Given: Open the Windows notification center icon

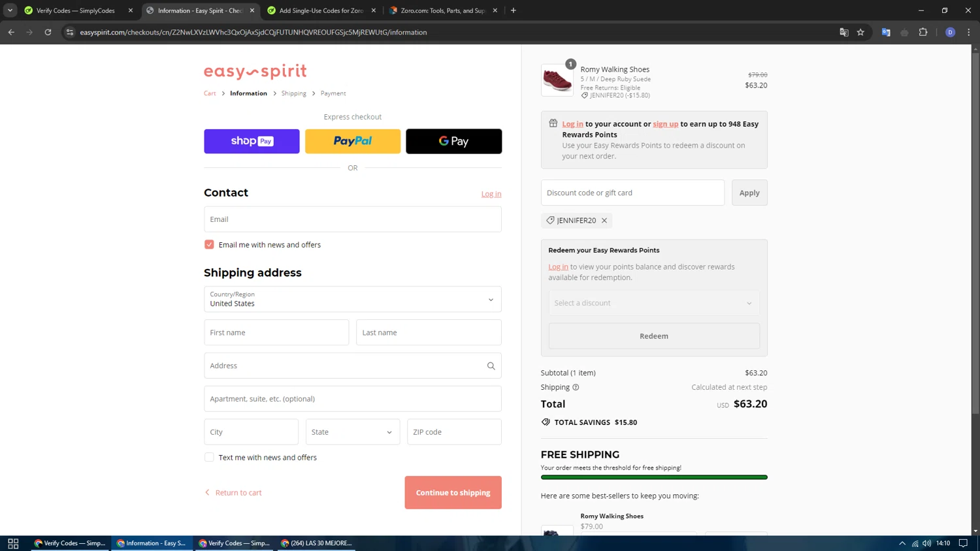Looking at the screenshot, I should click(963, 543).
